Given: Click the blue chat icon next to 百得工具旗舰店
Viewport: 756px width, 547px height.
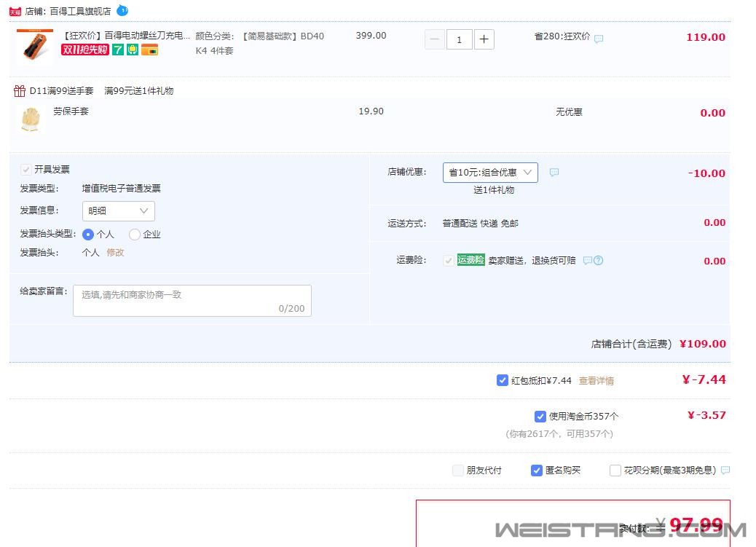Looking at the screenshot, I should pos(122,10).
